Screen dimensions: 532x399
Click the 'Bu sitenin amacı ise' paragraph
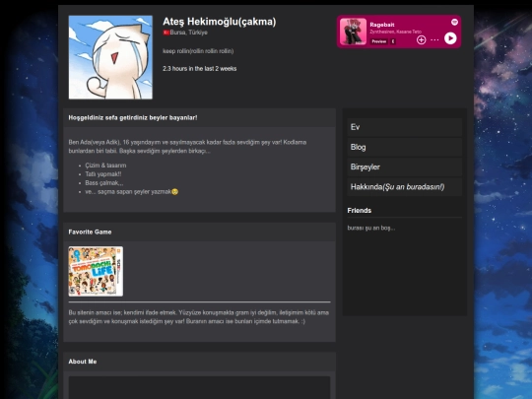[x=199, y=317]
